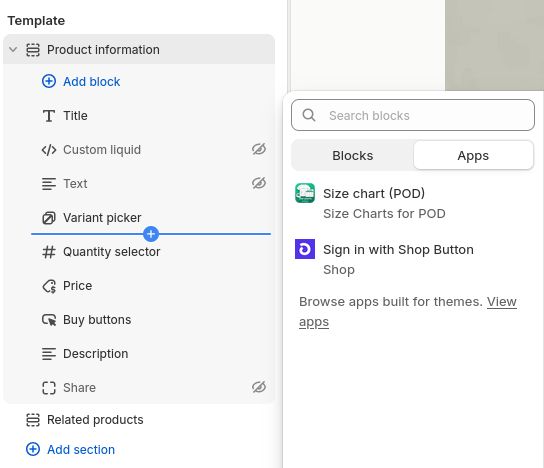
Task: Click the Add block plus icon
Action: 49,82
